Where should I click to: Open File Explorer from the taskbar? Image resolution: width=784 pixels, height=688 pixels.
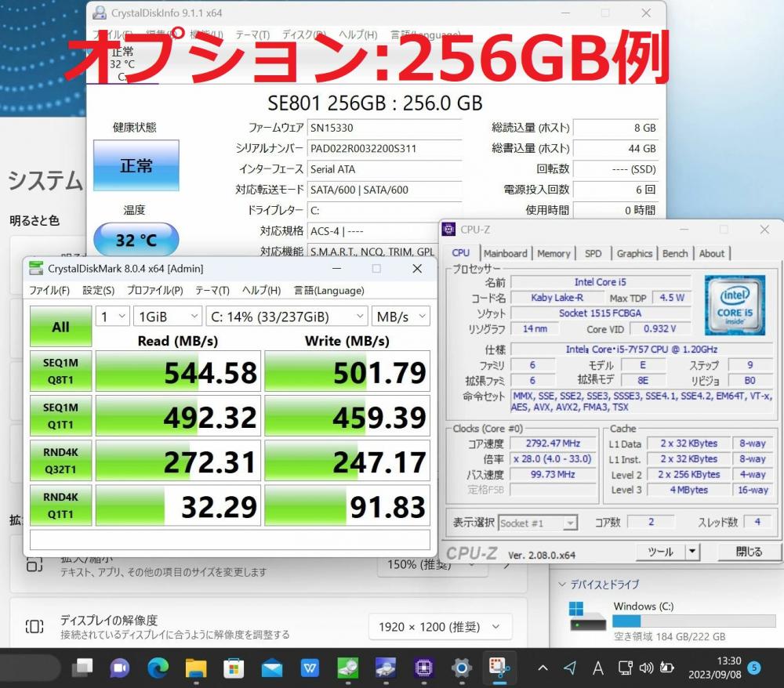point(196,668)
